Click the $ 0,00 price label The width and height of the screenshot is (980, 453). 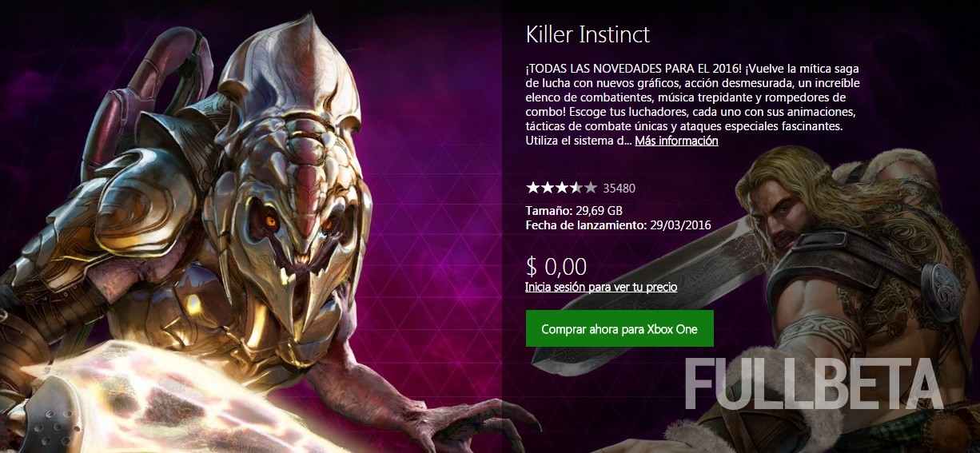tap(556, 267)
